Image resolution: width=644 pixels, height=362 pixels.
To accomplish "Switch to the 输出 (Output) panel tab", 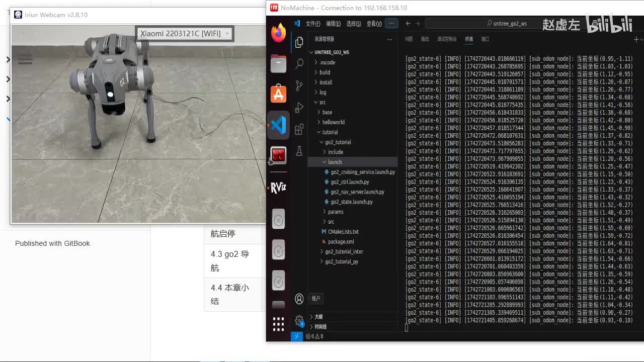I will pos(425,39).
